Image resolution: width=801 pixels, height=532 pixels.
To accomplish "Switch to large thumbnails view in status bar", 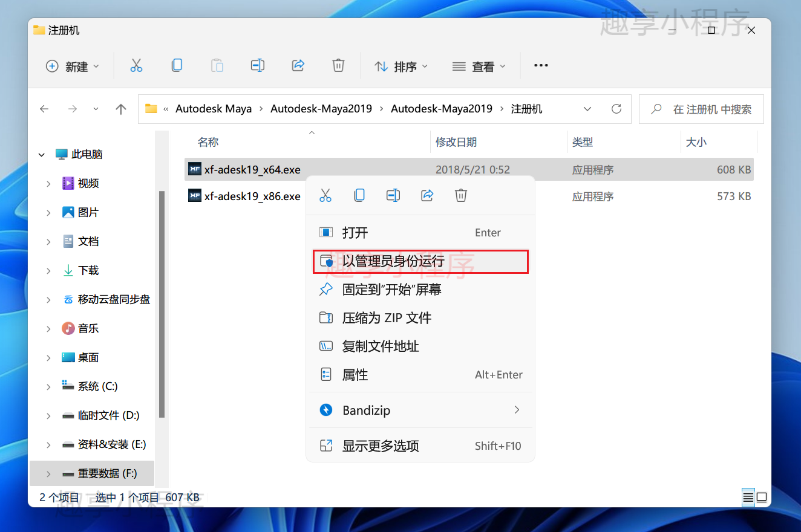I will (762, 498).
